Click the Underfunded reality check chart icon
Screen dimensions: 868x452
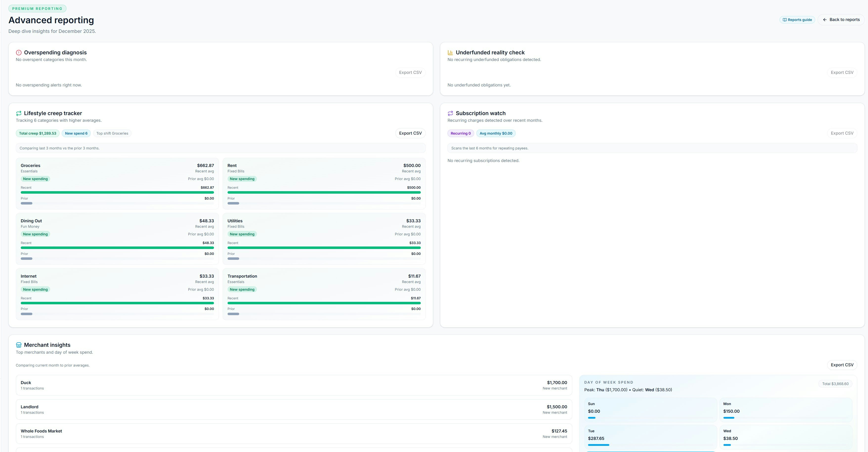450,53
